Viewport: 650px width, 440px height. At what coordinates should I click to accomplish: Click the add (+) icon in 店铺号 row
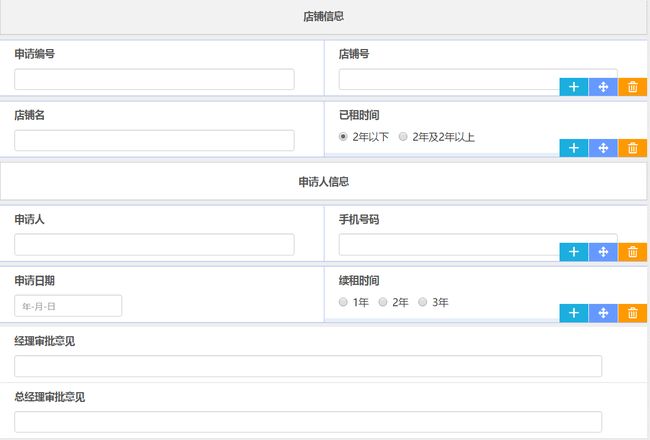coord(574,87)
